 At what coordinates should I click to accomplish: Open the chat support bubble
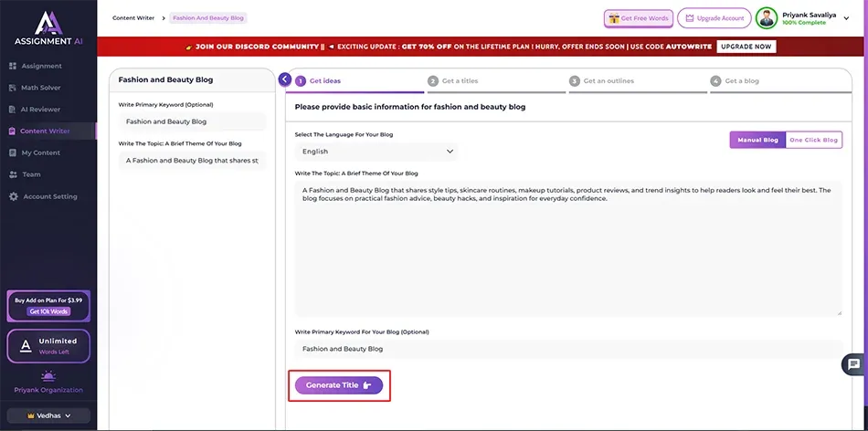point(853,363)
